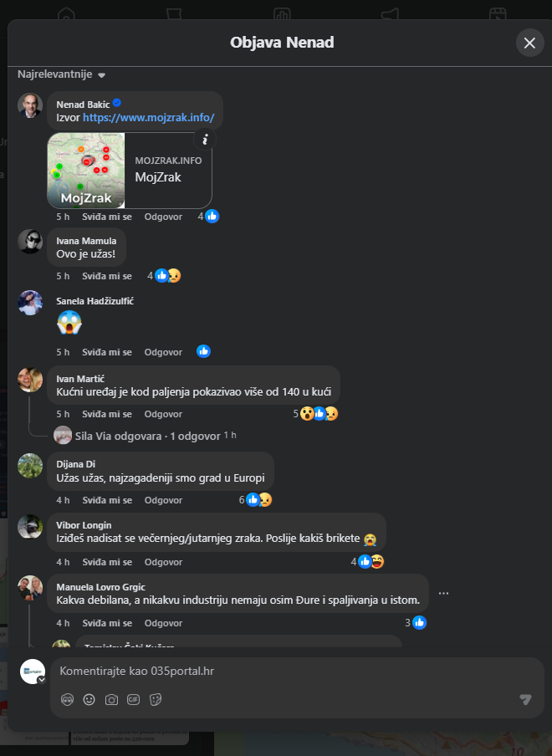The width and height of the screenshot is (552, 756).
Task: Open the MojZrak map preview thumbnail
Action: coord(86,171)
